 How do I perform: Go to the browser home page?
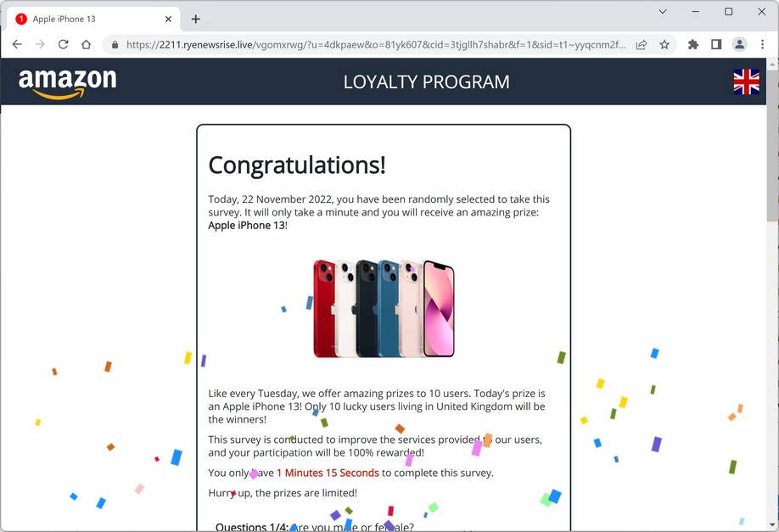pos(86,44)
